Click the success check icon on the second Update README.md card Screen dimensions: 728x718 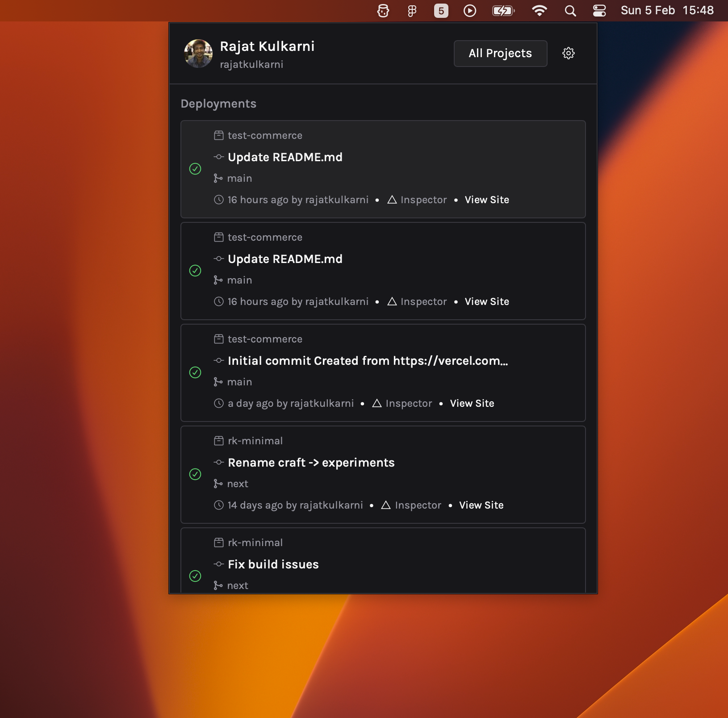(x=195, y=271)
